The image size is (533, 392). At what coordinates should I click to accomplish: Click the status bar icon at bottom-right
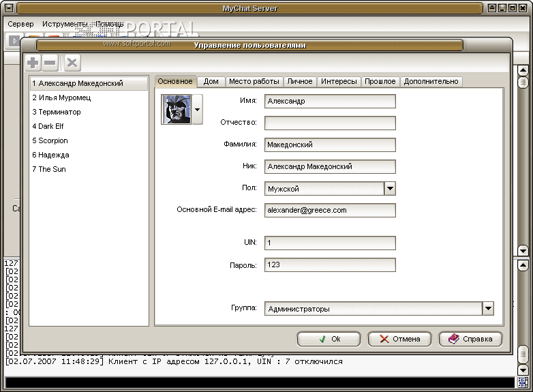pos(523,382)
